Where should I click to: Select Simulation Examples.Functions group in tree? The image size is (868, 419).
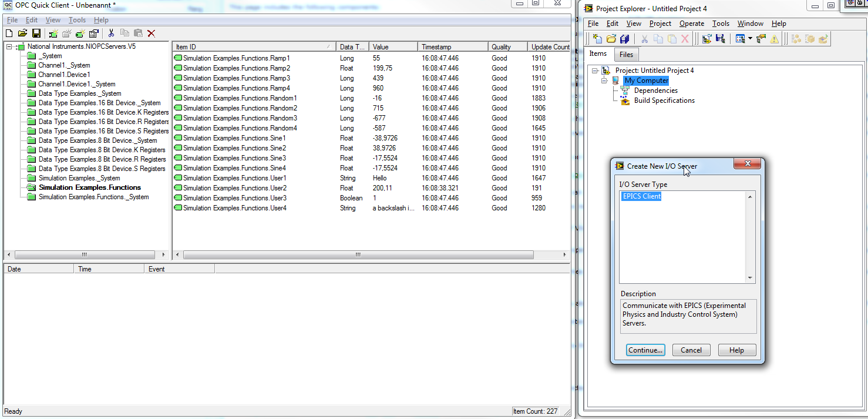pos(90,187)
